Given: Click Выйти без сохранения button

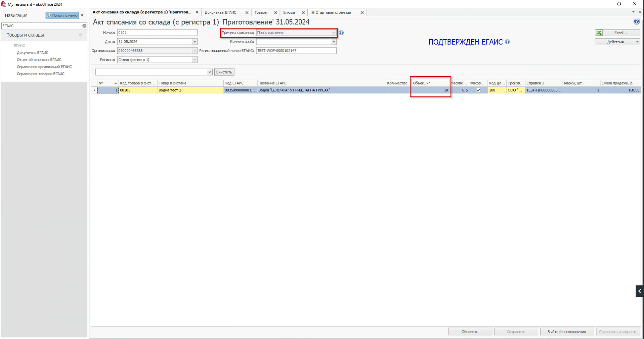Looking at the screenshot, I should 567,332.
